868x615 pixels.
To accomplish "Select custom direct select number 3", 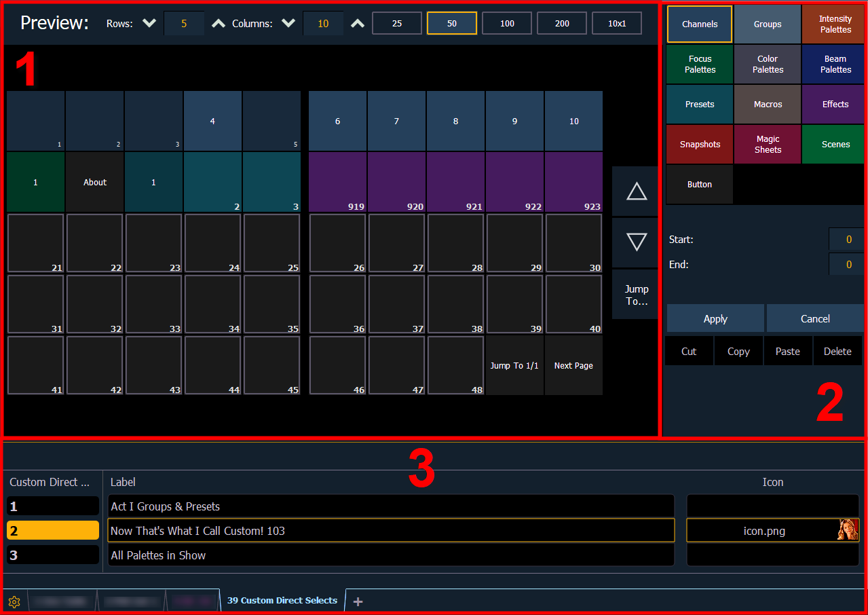I will click(x=53, y=555).
